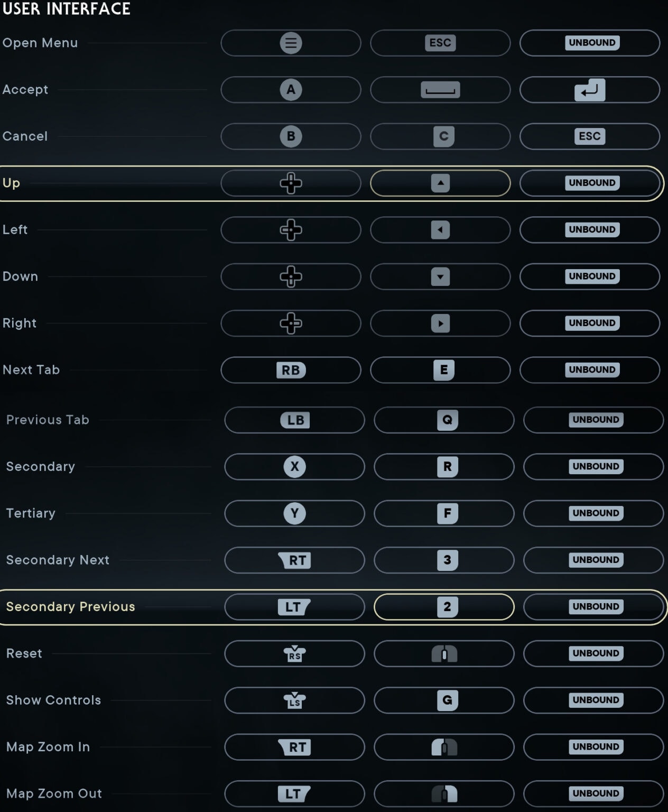Select the gamepad A button binding for Accept

pyautogui.click(x=290, y=89)
